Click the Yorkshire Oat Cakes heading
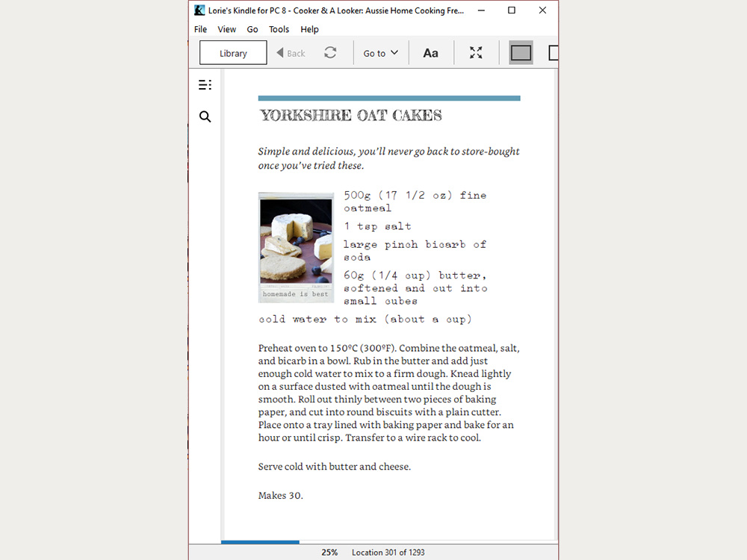The width and height of the screenshot is (747, 560). (x=350, y=115)
